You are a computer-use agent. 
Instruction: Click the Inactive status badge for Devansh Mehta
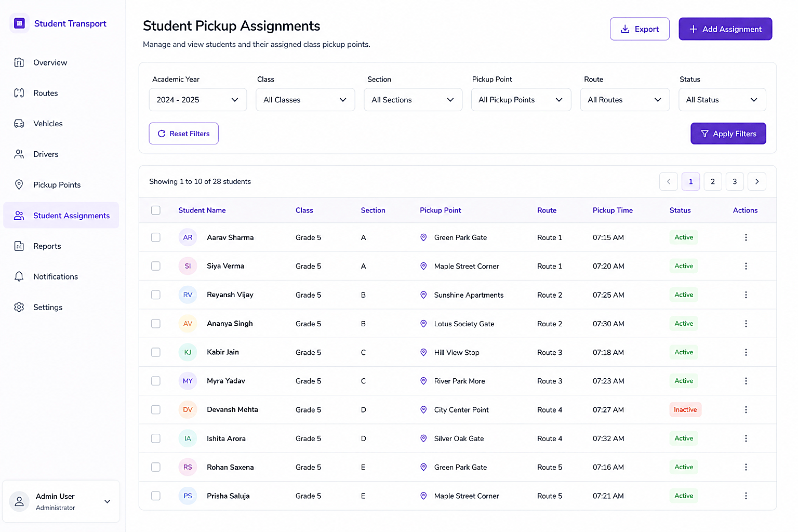click(685, 409)
